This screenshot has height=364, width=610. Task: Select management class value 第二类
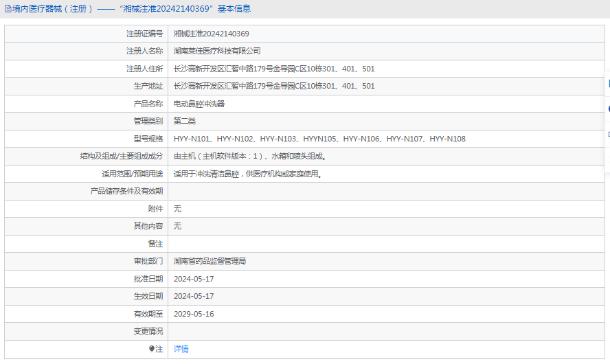(184, 121)
